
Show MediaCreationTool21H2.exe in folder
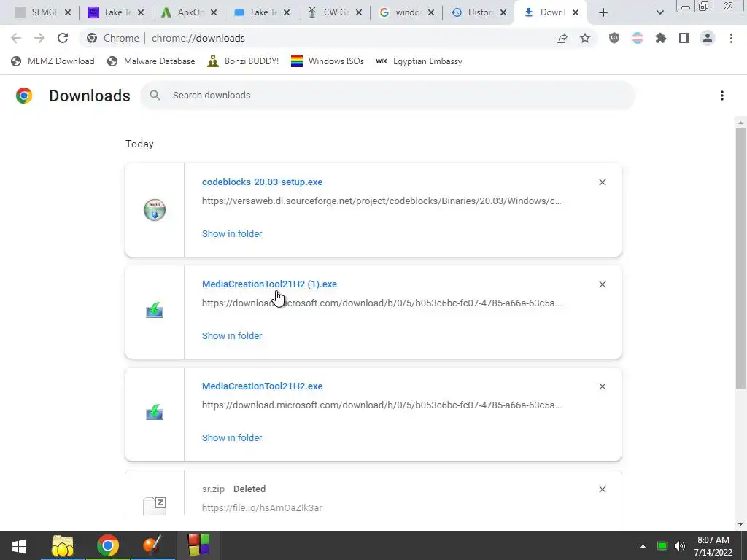(232, 437)
